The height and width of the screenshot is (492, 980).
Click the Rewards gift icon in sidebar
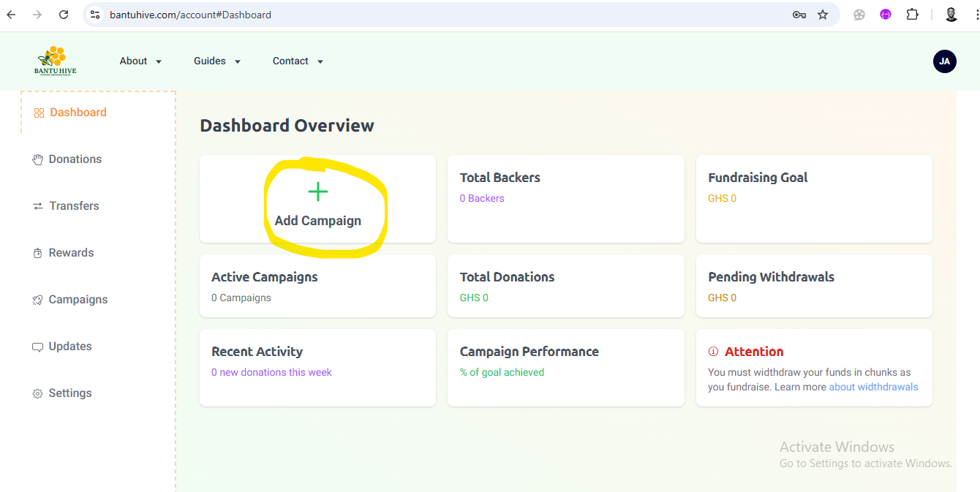[x=38, y=253]
